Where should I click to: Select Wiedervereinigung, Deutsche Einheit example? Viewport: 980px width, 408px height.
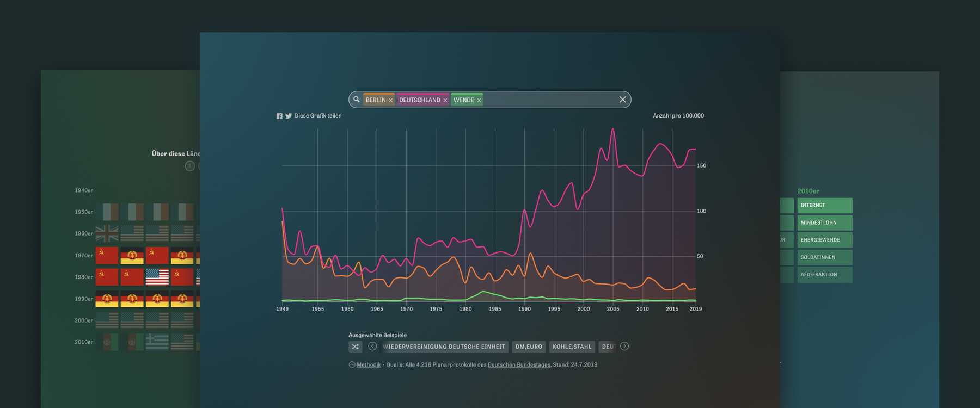click(x=444, y=347)
